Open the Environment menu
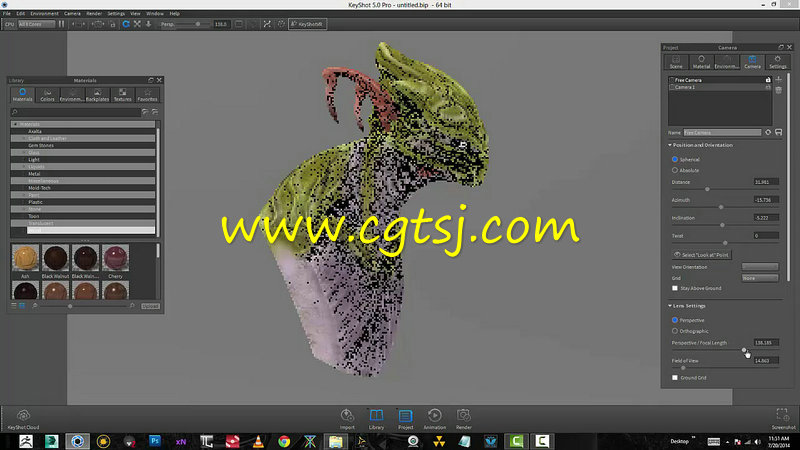This screenshot has width=800, height=450. (44, 14)
